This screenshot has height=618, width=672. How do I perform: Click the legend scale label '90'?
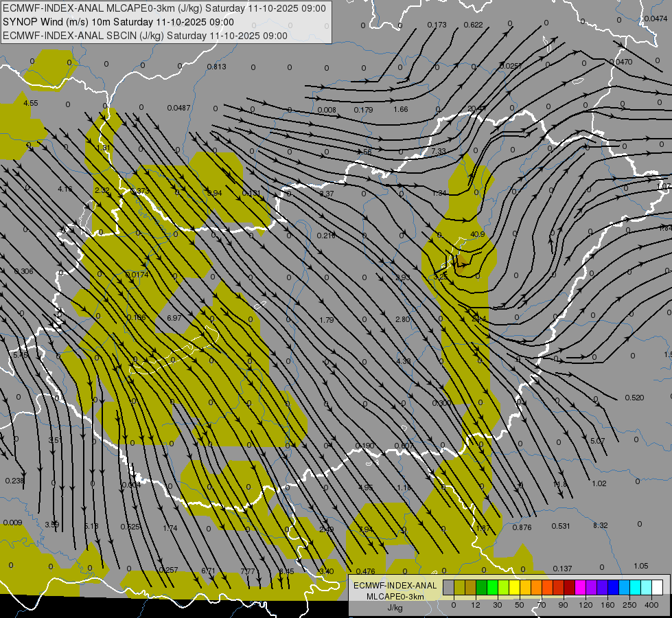pyautogui.click(x=563, y=605)
